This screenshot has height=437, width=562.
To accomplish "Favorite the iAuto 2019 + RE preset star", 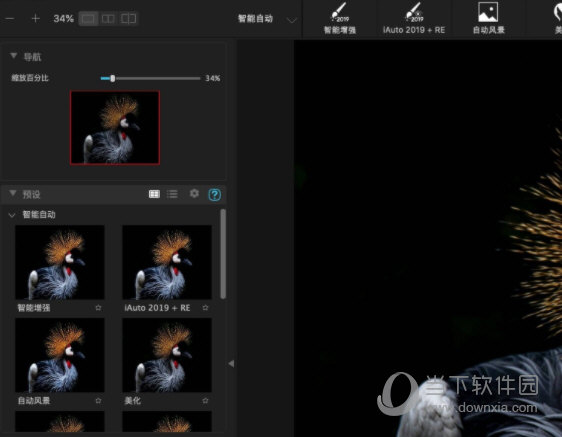I will 205,308.
